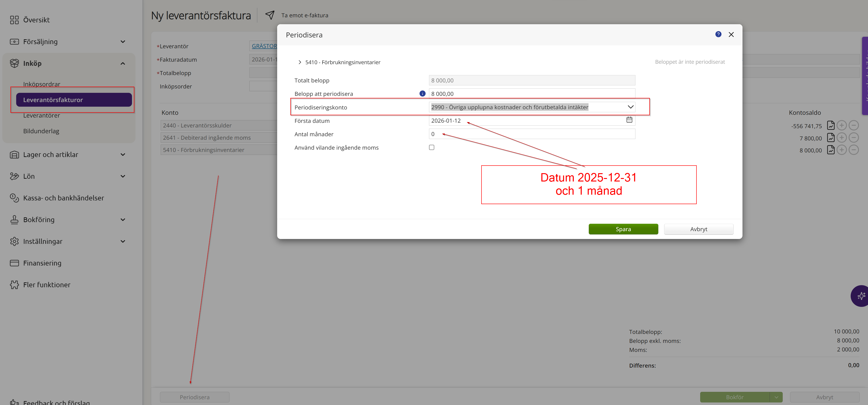Screen dimensions: 868x405
Task: Open Leverantörer in the sidebar
Action: tap(41, 115)
